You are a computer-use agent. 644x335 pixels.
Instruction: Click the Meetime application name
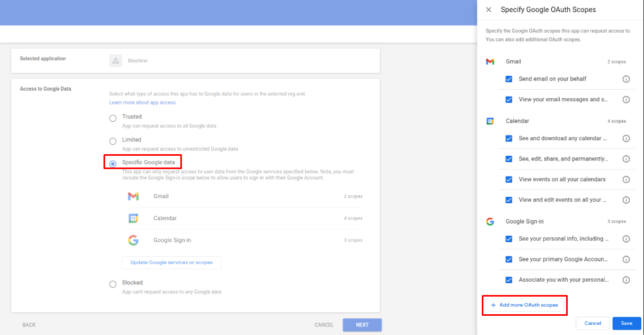(x=138, y=61)
